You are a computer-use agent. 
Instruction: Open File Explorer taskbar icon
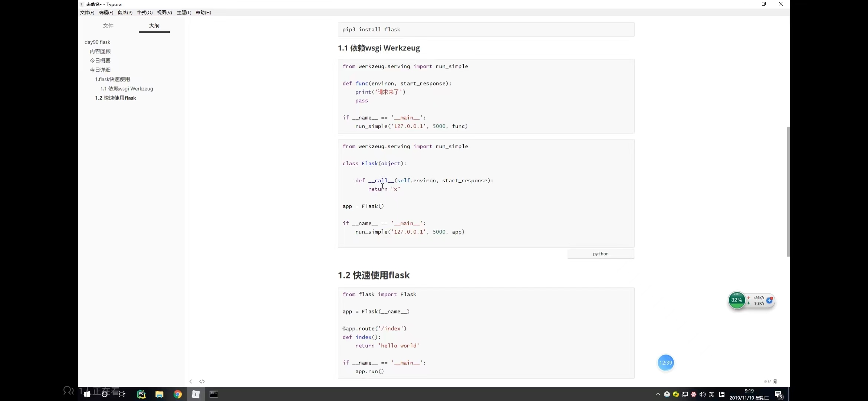pos(160,394)
